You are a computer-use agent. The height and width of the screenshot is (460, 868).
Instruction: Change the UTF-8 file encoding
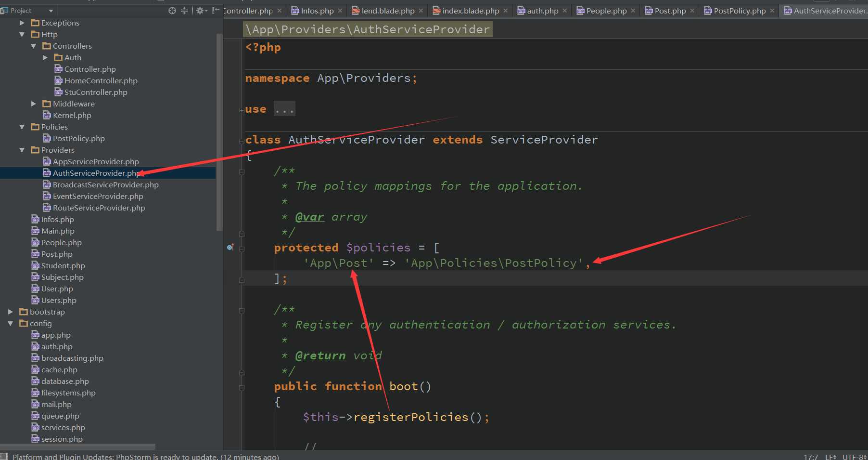pos(854,456)
